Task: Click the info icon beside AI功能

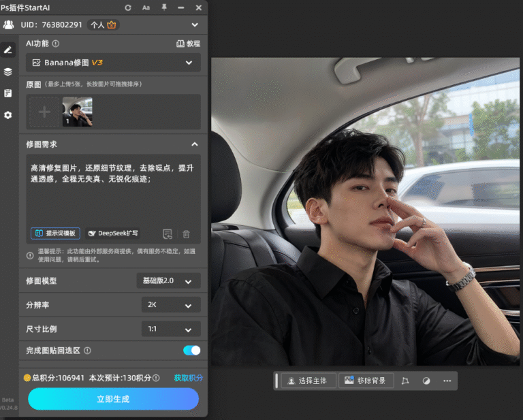Action: click(56, 44)
